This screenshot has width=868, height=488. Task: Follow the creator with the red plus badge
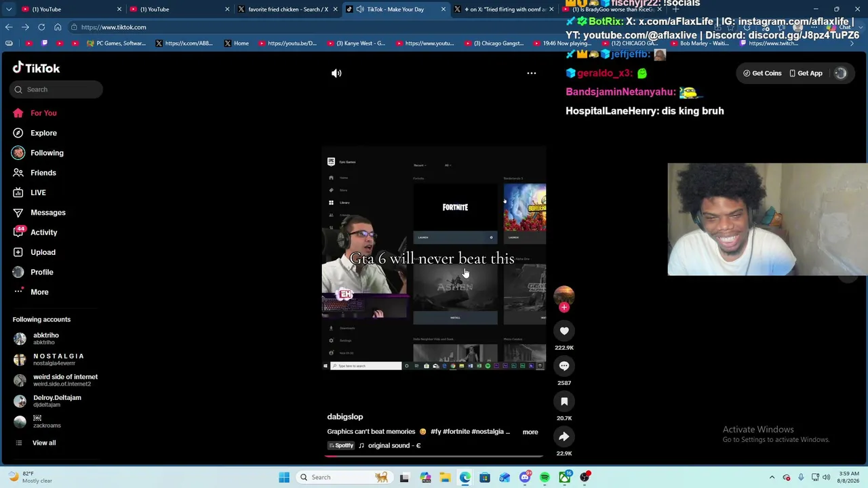pyautogui.click(x=564, y=308)
